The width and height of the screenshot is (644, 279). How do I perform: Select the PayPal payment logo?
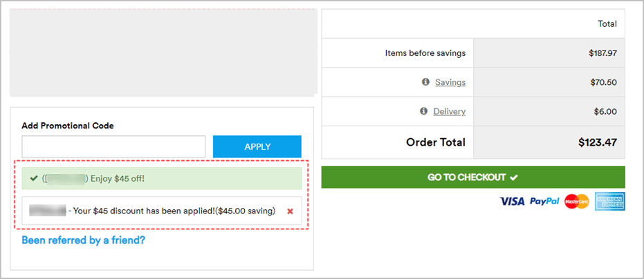click(x=544, y=201)
